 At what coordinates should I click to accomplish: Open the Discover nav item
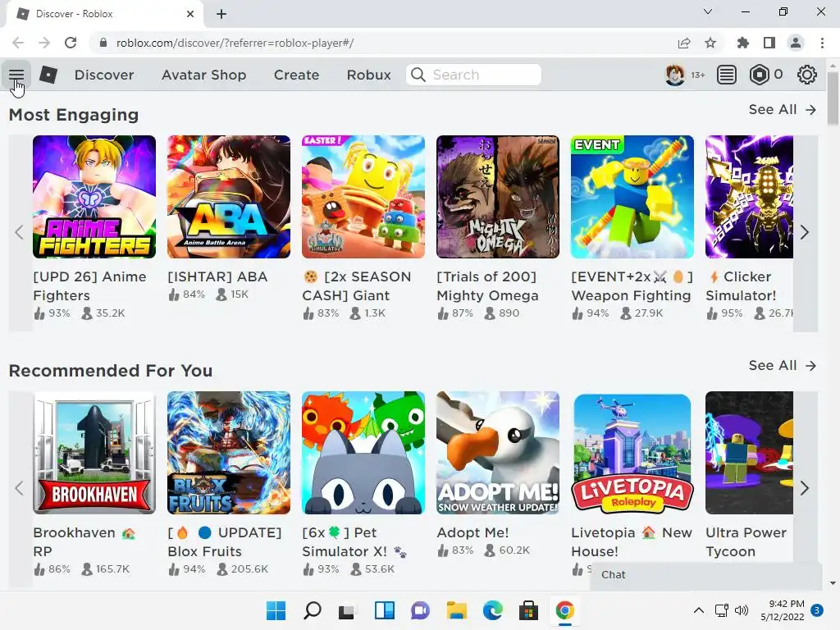[104, 75]
